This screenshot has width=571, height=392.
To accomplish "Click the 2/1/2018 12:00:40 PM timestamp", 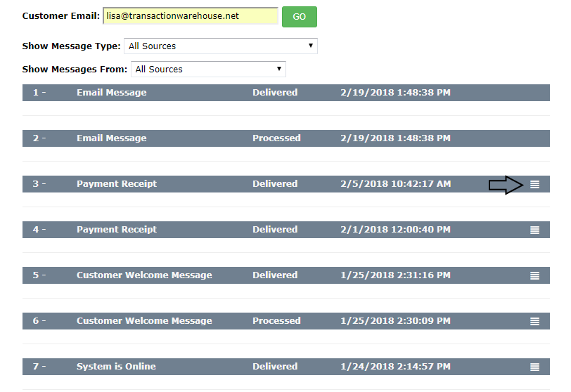I will pyautogui.click(x=395, y=230).
